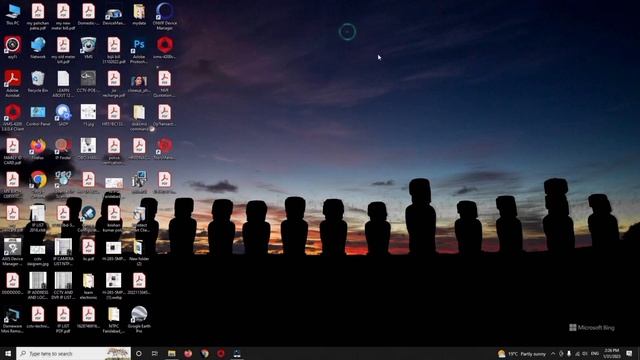Open the NTPC Faridabad folder

pyautogui.click(x=114, y=319)
